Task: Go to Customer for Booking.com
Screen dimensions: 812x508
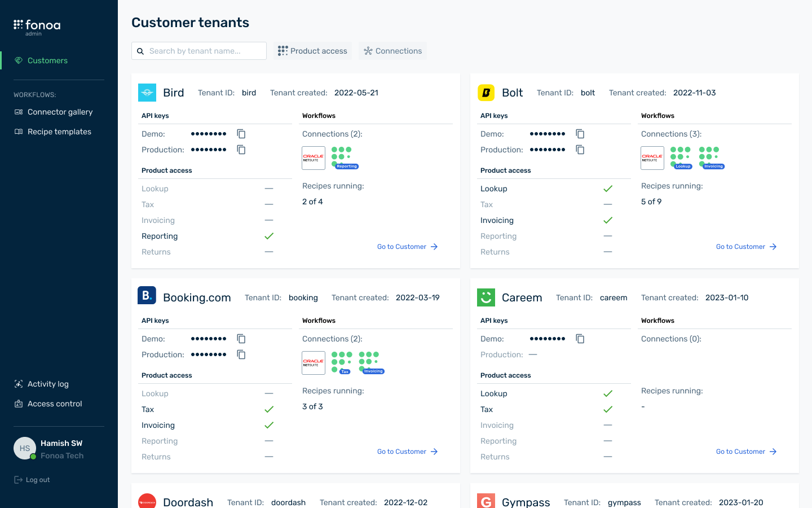Action: [407, 452]
